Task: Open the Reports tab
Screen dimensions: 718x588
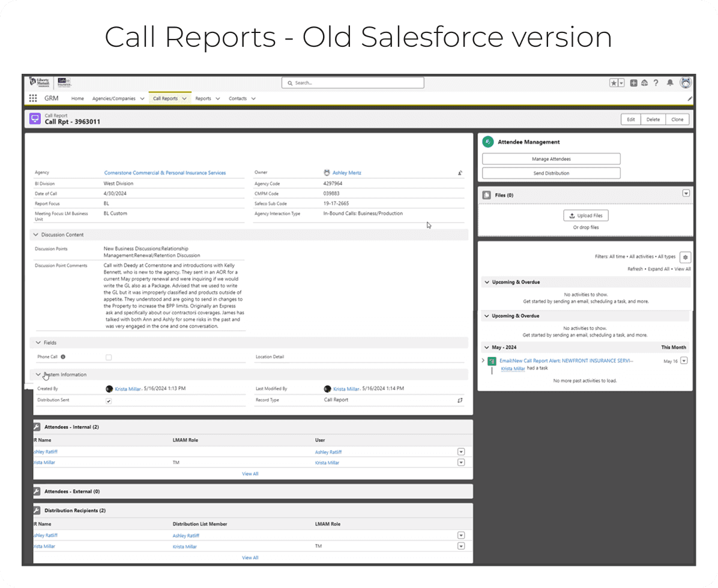Action: pyautogui.click(x=204, y=99)
